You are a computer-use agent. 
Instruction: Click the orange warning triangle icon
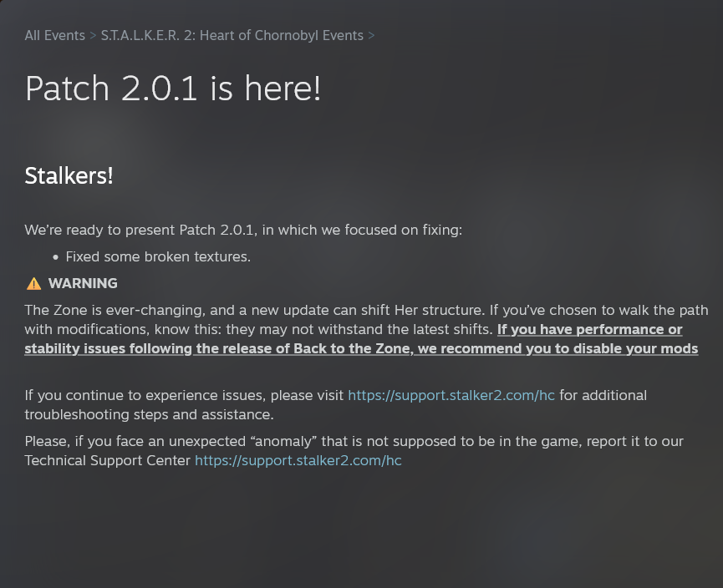pyautogui.click(x=33, y=284)
